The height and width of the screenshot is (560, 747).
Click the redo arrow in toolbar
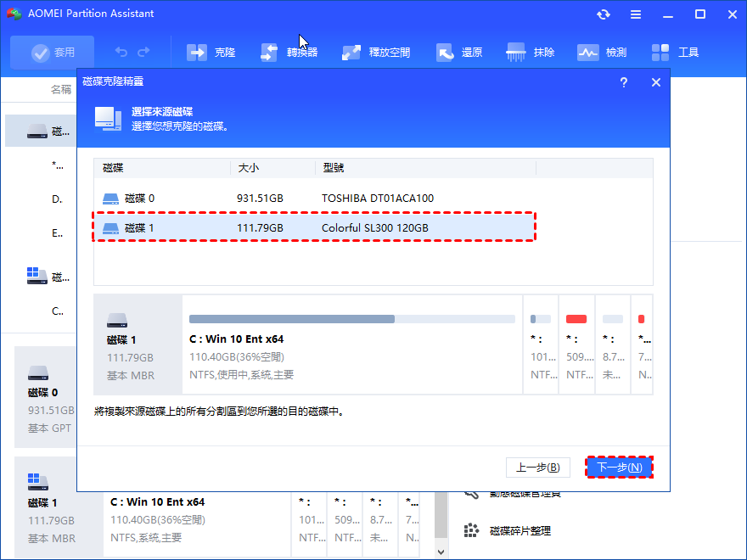coord(143,52)
